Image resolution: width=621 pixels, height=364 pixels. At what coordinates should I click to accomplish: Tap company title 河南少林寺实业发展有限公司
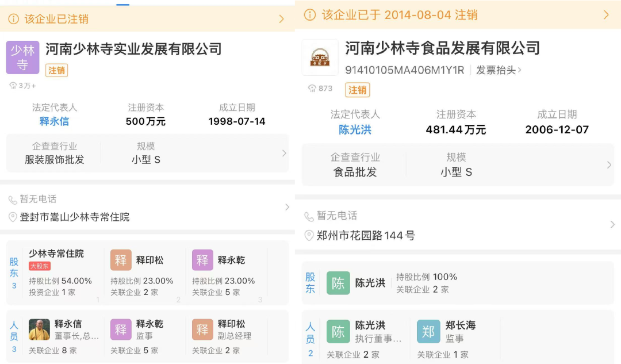pyautogui.click(x=133, y=49)
